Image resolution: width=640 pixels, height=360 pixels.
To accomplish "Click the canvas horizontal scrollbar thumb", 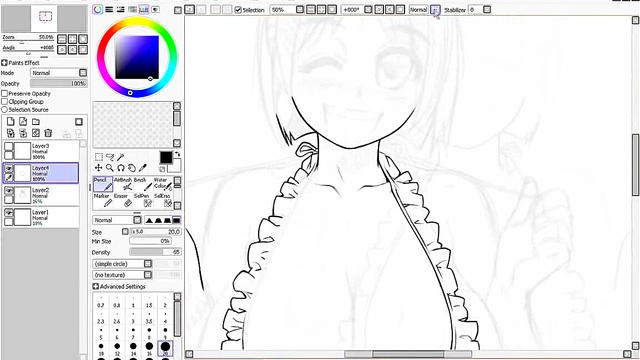I will coord(408,354).
